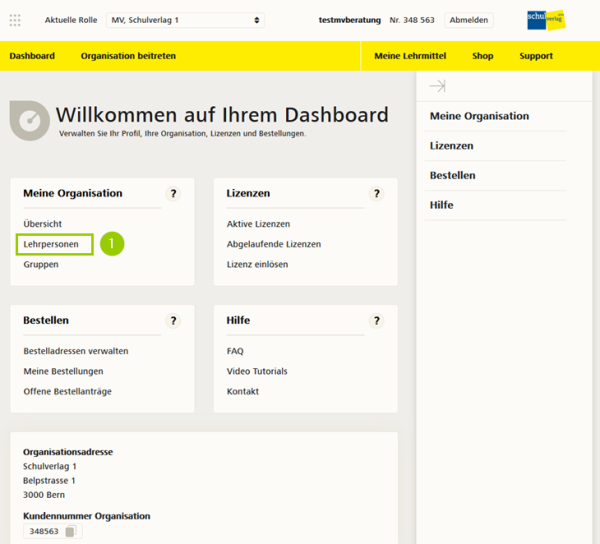Open help for Bestellen card
The width and height of the screenshot is (600, 544).
coord(173,321)
